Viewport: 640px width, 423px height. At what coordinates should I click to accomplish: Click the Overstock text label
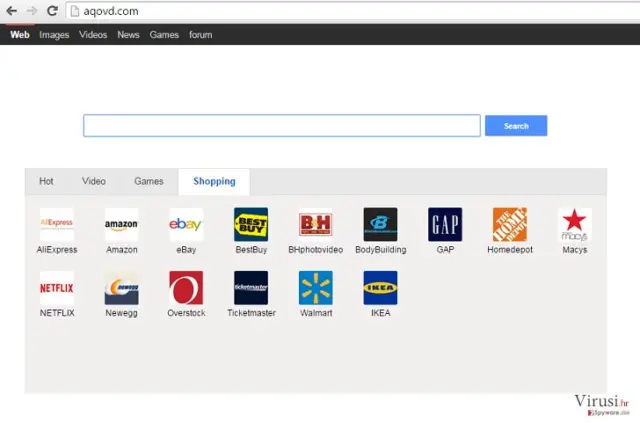tap(186, 313)
